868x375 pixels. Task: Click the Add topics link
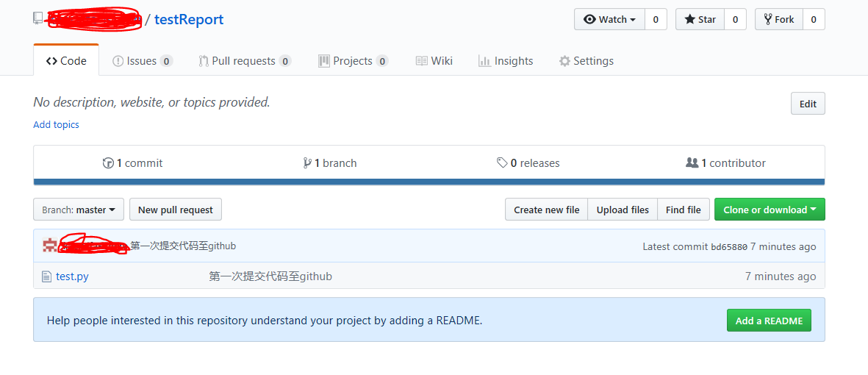coord(56,124)
